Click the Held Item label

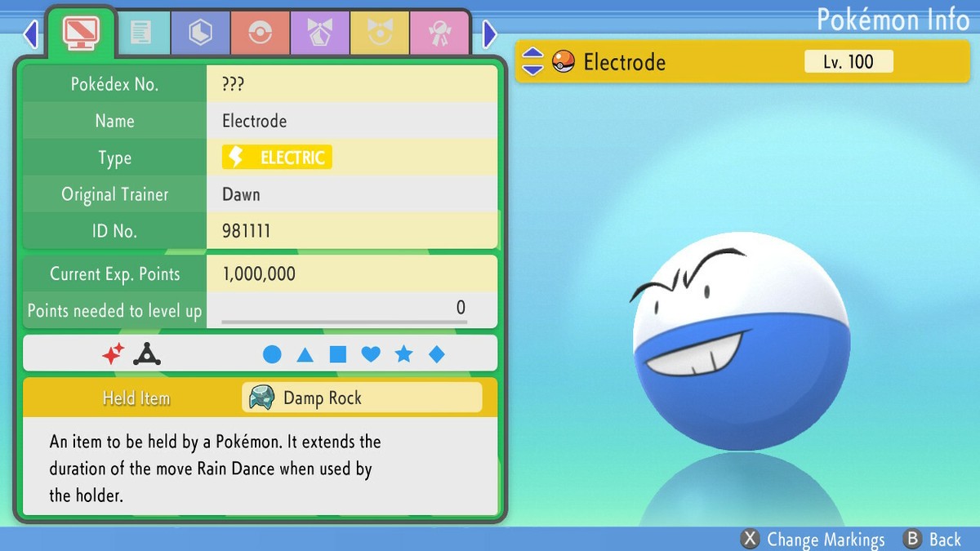(136, 398)
